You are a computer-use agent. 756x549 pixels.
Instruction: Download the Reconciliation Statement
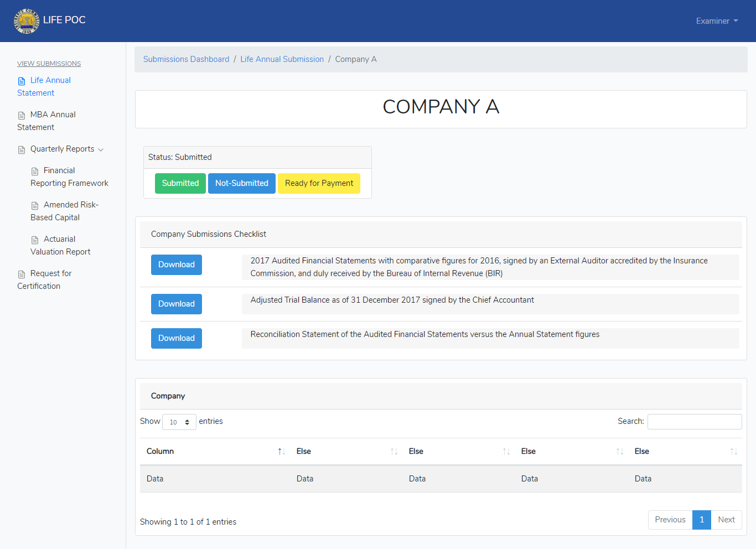(x=177, y=338)
